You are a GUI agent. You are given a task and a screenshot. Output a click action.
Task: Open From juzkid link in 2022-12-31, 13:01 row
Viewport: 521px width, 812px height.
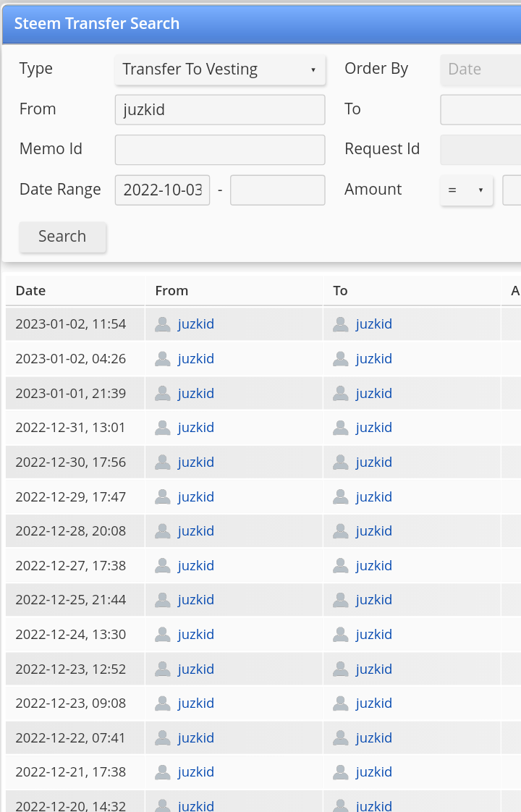[196, 428]
